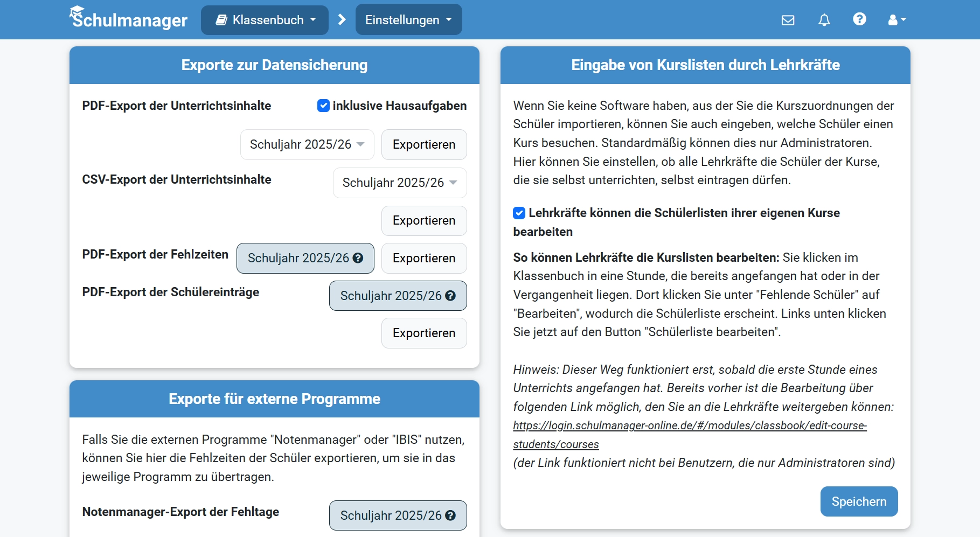Toggle checkbox for Lehrkräfte editing Schülerlisten
The height and width of the screenshot is (537, 980).
(519, 213)
